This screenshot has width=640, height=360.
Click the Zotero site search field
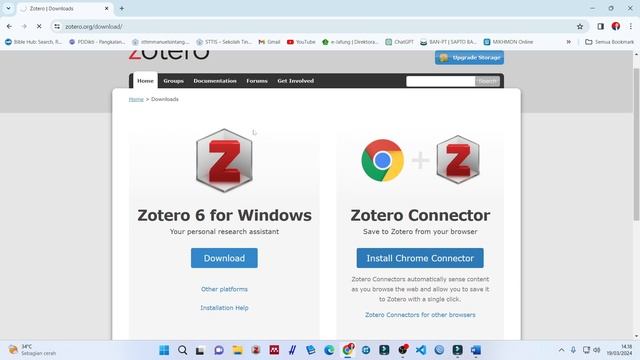(440, 81)
